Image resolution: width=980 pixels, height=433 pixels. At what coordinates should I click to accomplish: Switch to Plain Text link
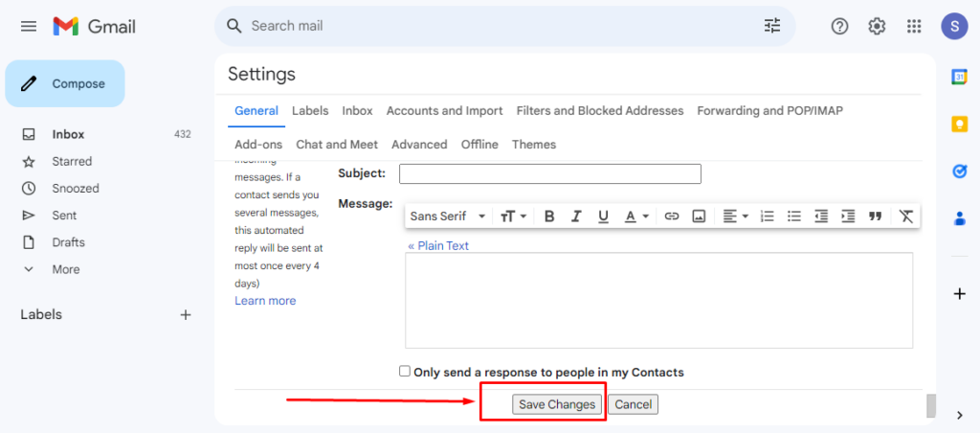coord(438,246)
